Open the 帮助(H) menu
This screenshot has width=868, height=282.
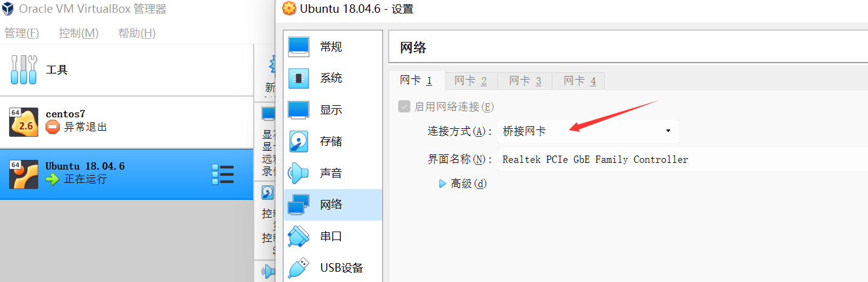click(x=137, y=33)
